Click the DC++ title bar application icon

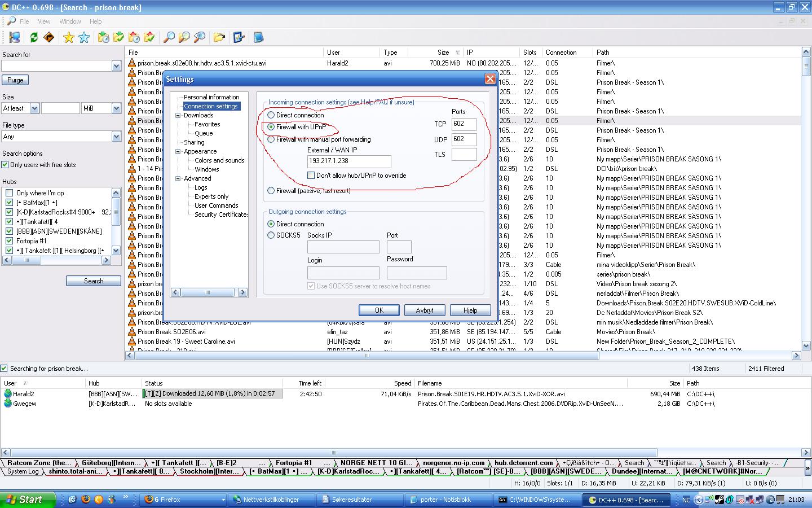click(6, 7)
